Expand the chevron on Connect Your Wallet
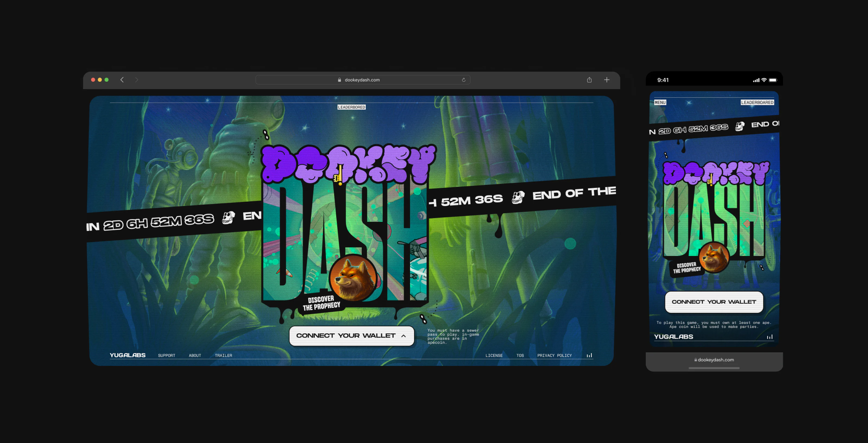 [x=403, y=336]
